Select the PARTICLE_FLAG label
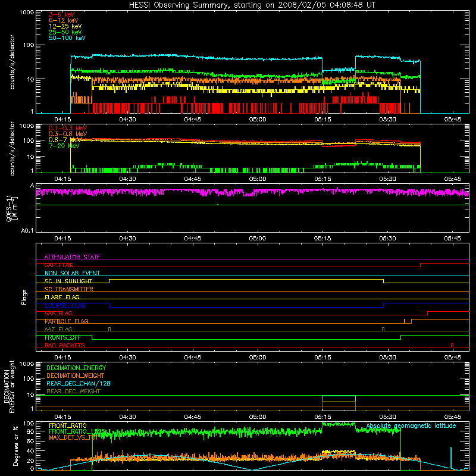Screen dimensions: 476x476 (67, 321)
